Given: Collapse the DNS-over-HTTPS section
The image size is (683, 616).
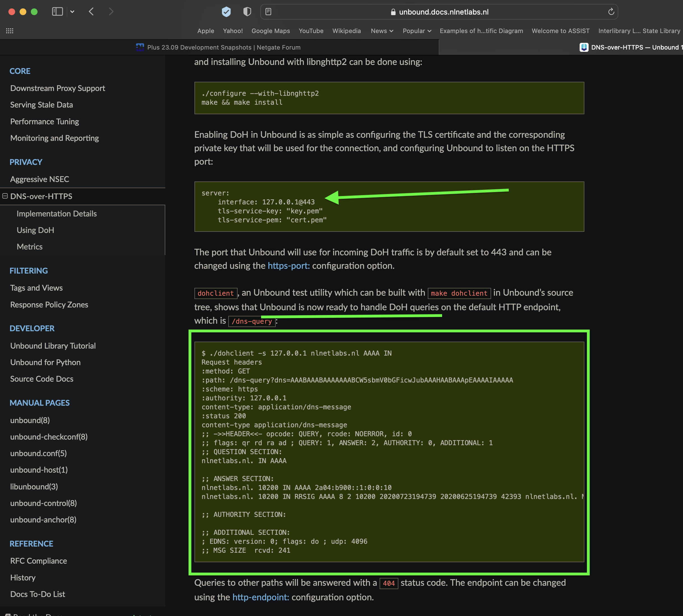Looking at the screenshot, I should pyautogui.click(x=5, y=196).
